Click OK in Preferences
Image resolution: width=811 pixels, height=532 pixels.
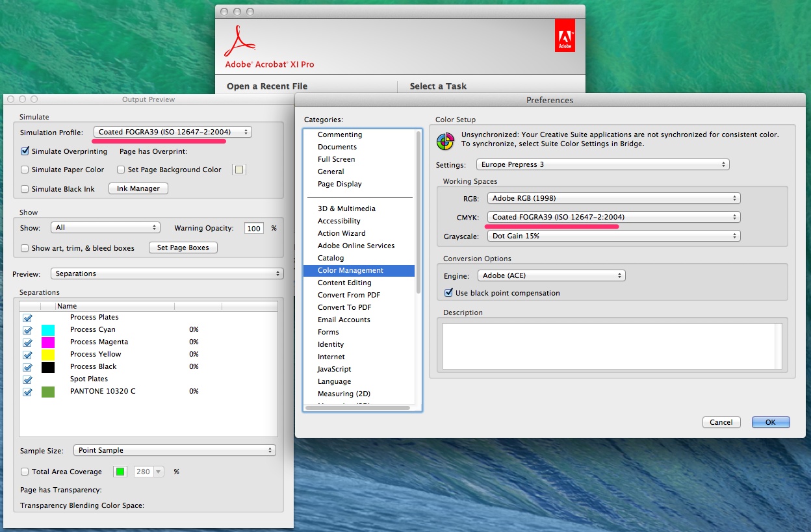(x=771, y=422)
